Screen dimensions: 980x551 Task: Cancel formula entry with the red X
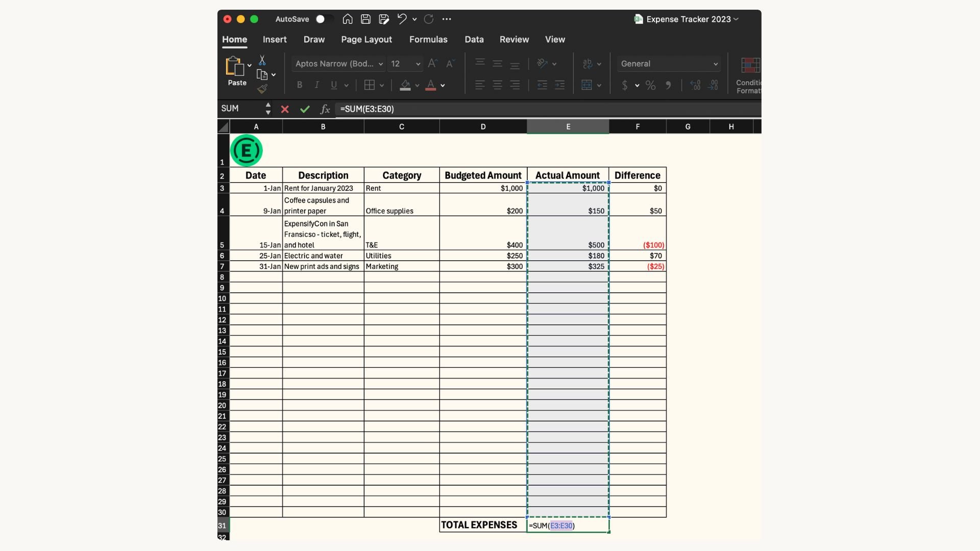pyautogui.click(x=285, y=109)
